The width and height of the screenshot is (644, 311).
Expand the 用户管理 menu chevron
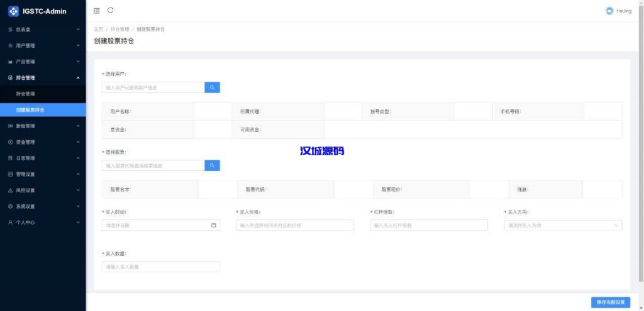click(78, 45)
